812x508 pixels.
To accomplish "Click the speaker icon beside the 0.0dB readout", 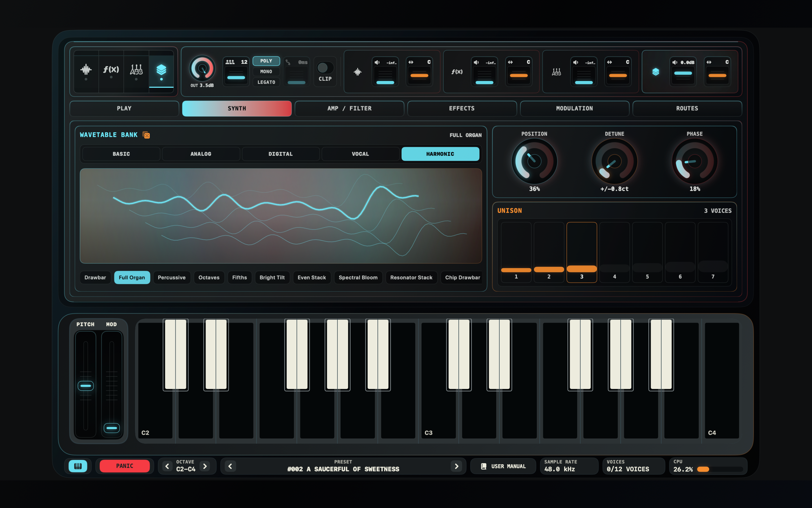I will pos(675,62).
